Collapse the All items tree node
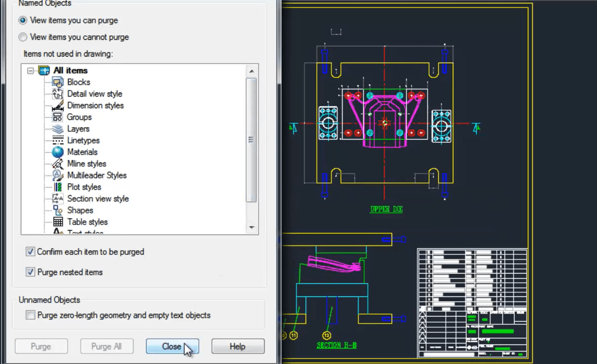 point(30,71)
